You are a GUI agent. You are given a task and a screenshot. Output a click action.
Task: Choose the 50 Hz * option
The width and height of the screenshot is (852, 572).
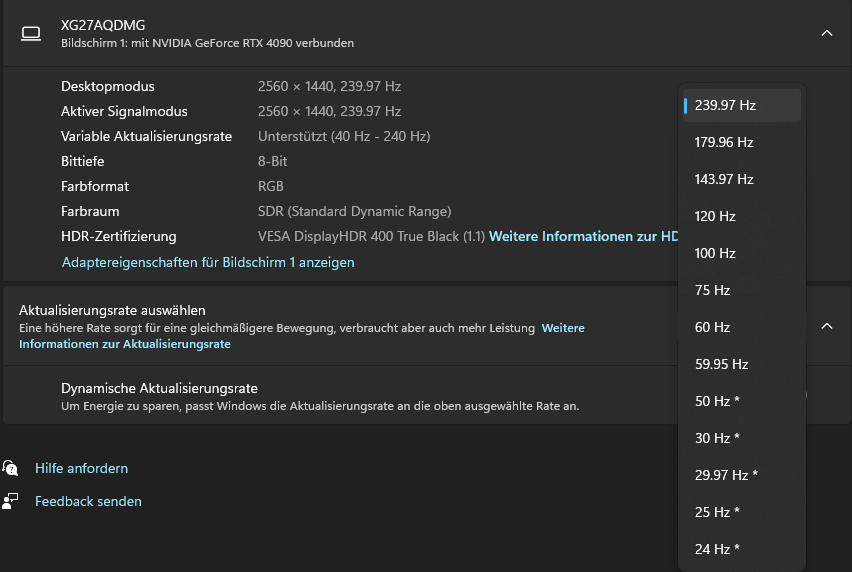(x=742, y=401)
